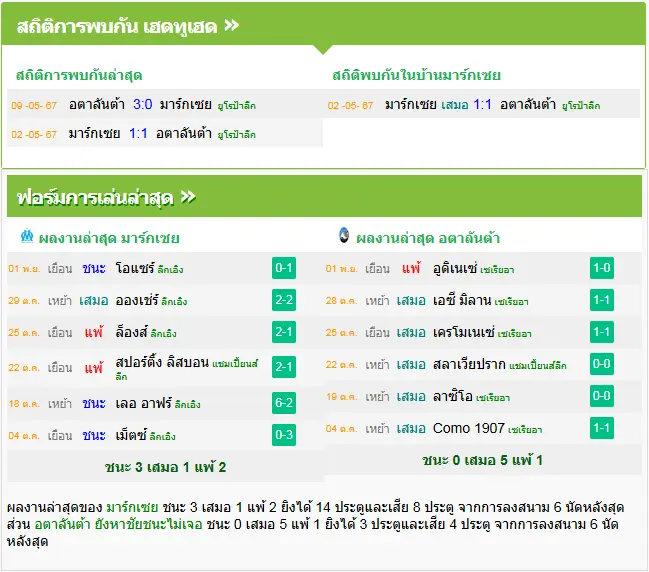Image resolution: width=649 pixels, height=572 pixels.
Task: Click the 04 ต.ค. date for Como 1907
Action: [x=341, y=429]
